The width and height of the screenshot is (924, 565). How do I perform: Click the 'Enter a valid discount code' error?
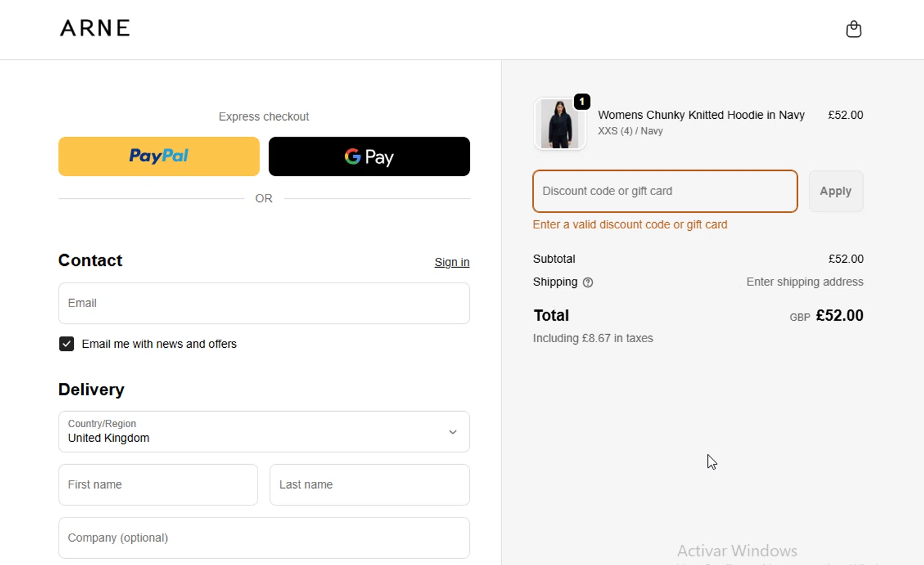pyautogui.click(x=630, y=225)
